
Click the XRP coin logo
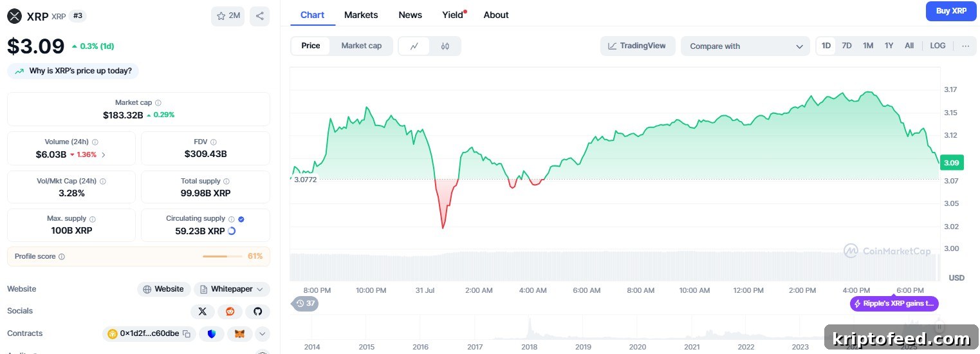point(14,16)
